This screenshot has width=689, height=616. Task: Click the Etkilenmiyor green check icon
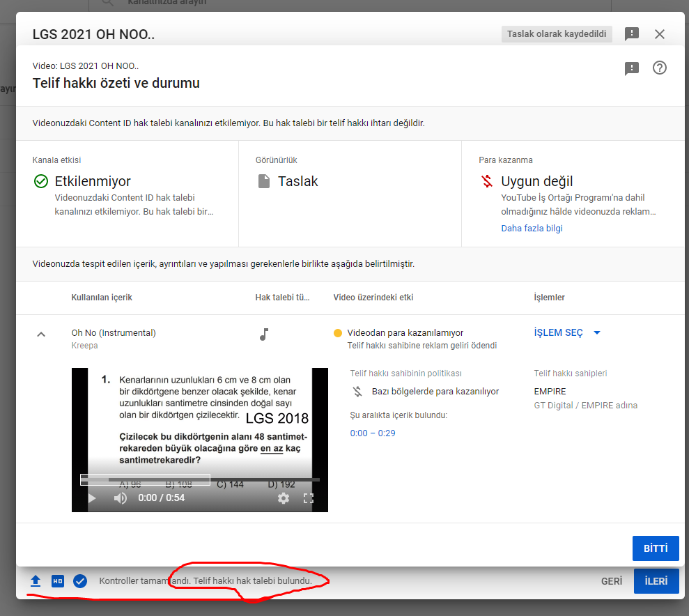(41, 181)
